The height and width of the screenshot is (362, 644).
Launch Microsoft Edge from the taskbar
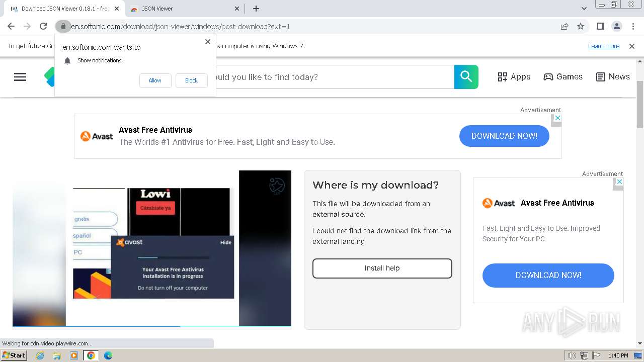(x=108, y=355)
